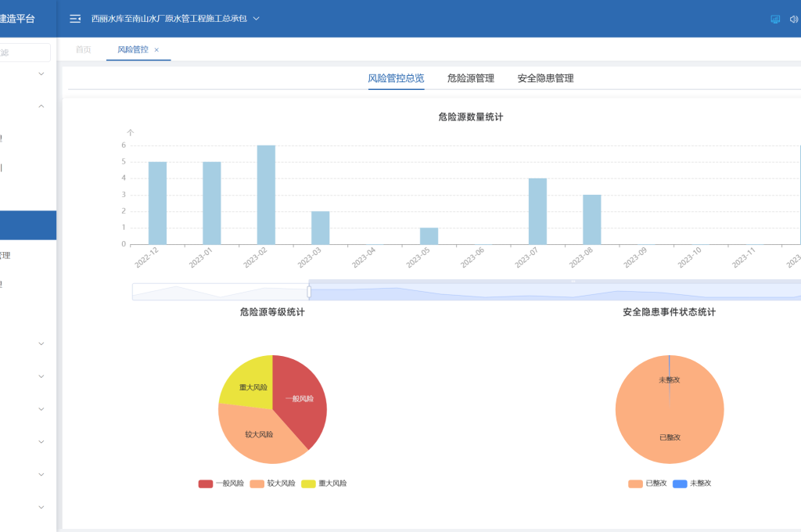Expand the first sidebar menu chevron

point(41,74)
